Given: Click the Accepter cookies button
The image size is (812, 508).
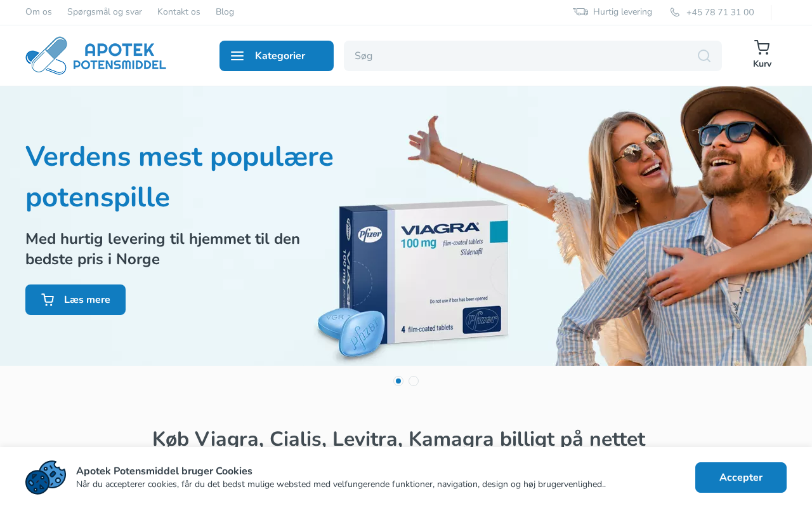Looking at the screenshot, I should (x=741, y=478).
